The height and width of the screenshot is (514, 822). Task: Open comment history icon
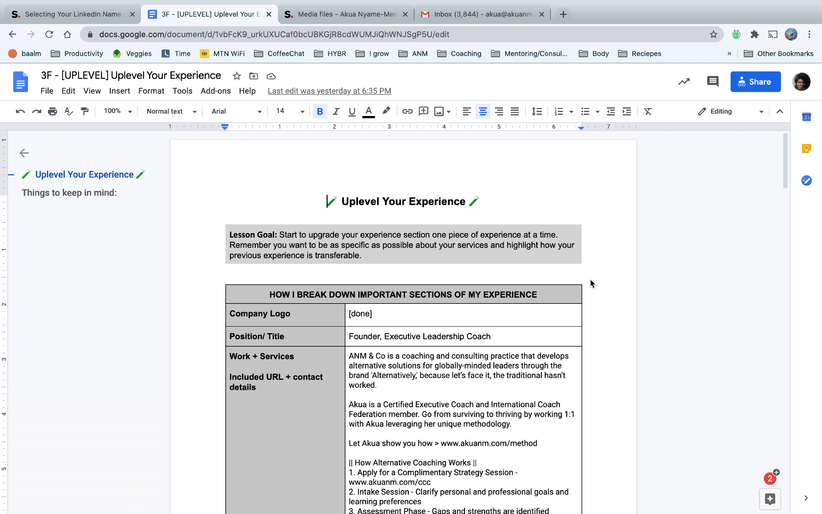(712, 81)
